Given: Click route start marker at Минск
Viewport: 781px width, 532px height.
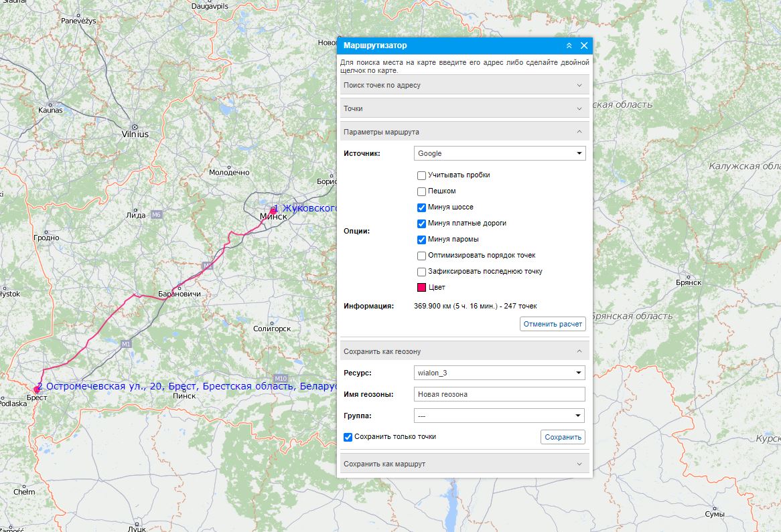Looking at the screenshot, I should click(273, 211).
